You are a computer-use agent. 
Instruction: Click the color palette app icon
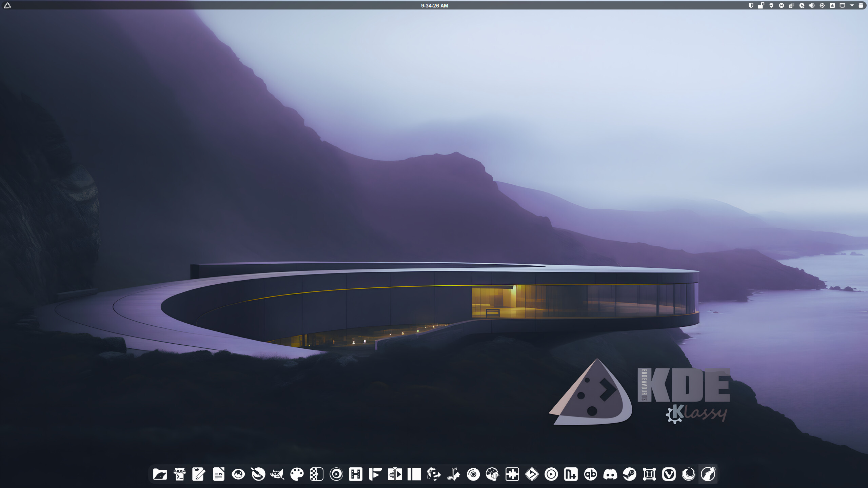point(297,474)
